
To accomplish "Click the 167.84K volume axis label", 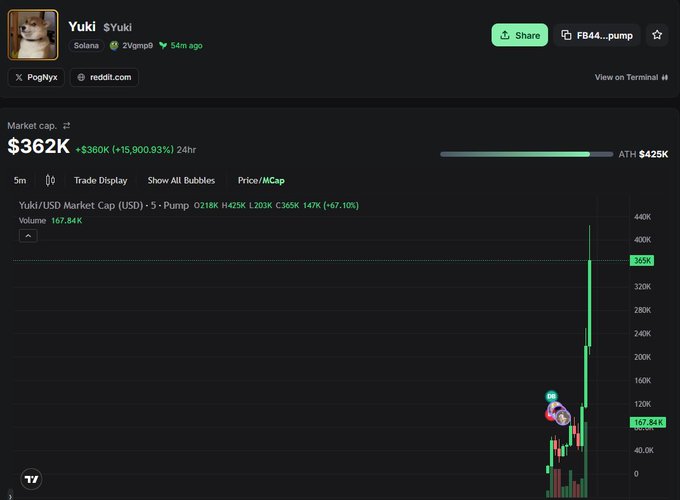I will pyautogui.click(x=648, y=422).
